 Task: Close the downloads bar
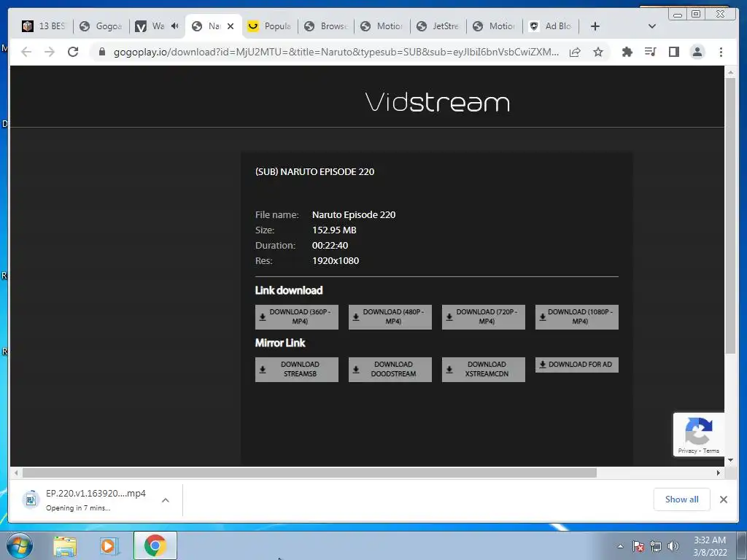723,499
